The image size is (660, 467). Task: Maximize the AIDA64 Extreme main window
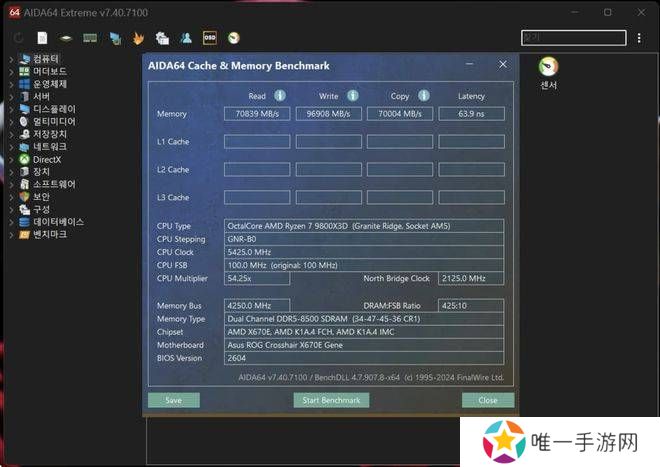pyautogui.click(x=608, y=12)
